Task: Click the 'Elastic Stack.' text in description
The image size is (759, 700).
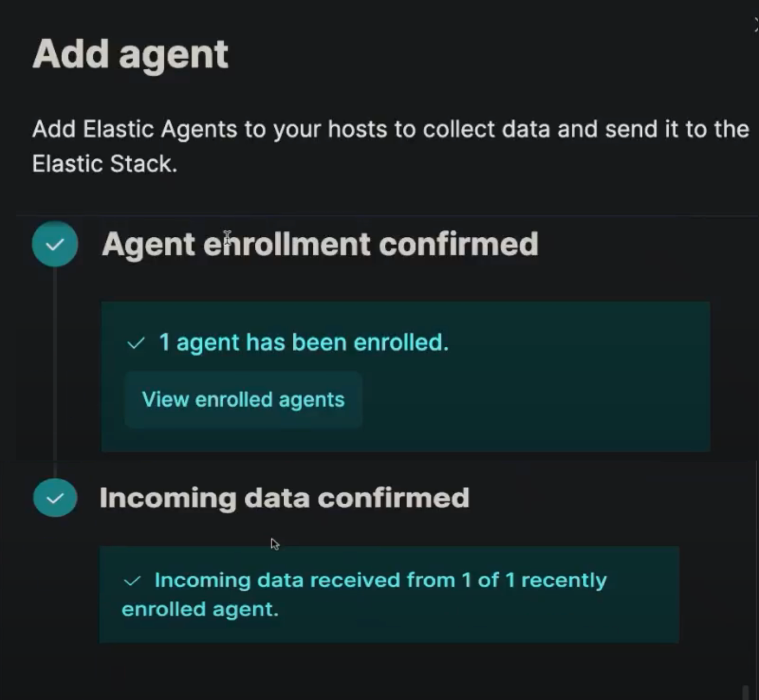Action: click(105, 164)
